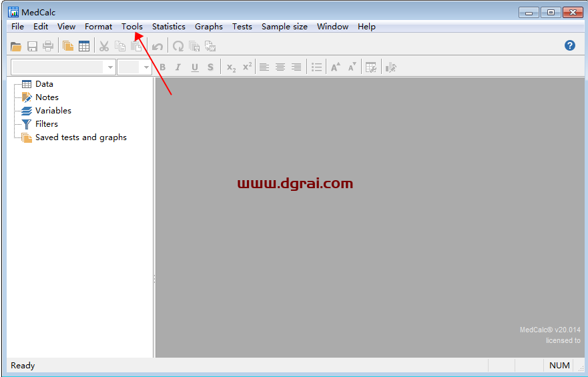Apply superscript formatting
The width and height of the screenshot is (588, 377).
tap(247, 67)
